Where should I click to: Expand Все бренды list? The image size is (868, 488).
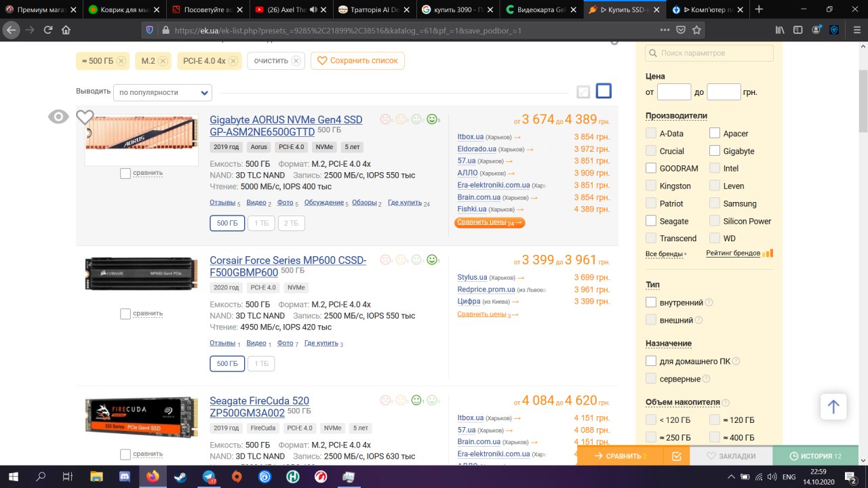point(666,253)
